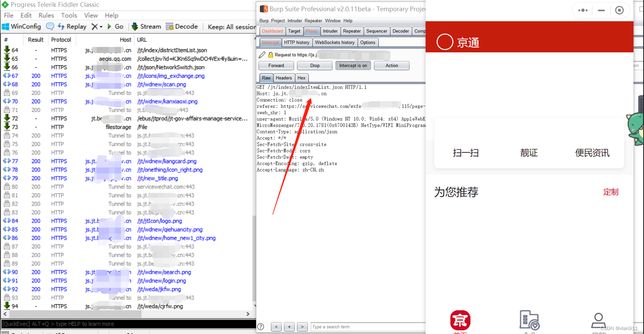Switch to Burp Decoder tab
644x334 pixels.
[x=401, y=31]
